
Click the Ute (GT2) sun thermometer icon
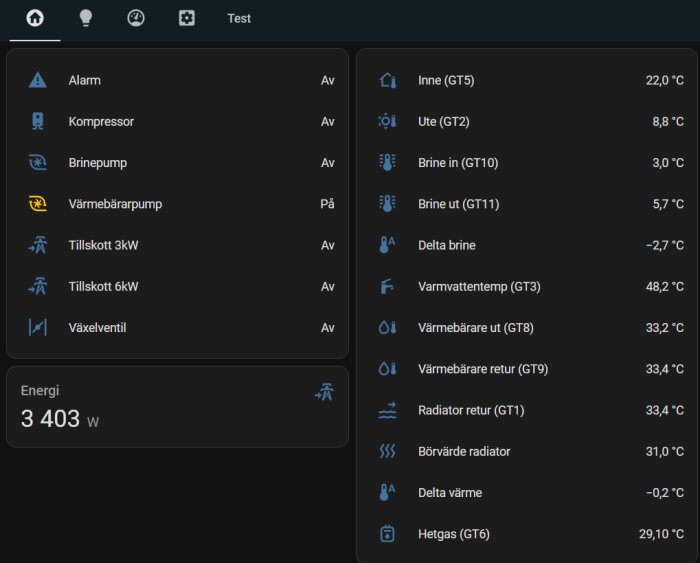388,121
